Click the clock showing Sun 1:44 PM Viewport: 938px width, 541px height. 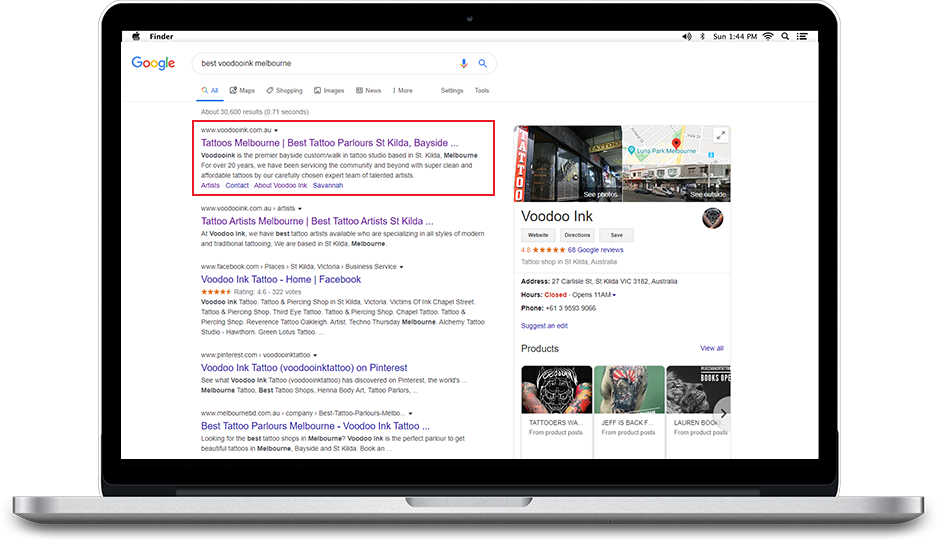click(x=735, y=37)
